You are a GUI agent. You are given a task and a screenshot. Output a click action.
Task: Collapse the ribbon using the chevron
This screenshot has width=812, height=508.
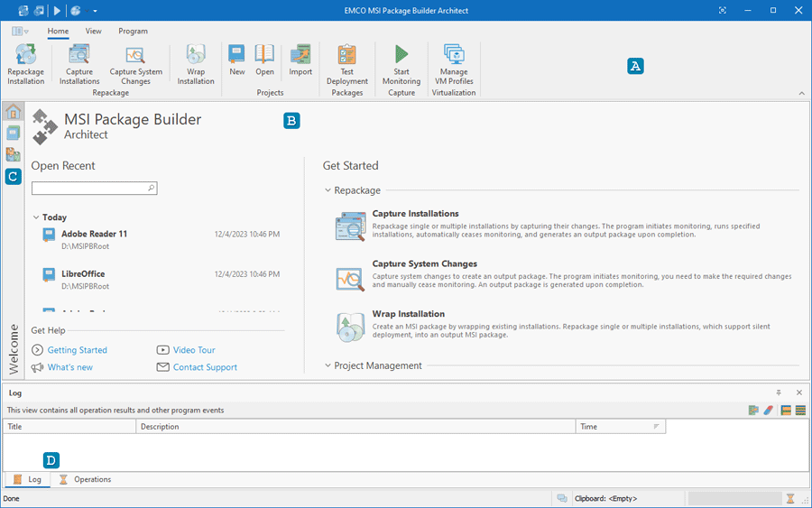[x=802, y=93]
